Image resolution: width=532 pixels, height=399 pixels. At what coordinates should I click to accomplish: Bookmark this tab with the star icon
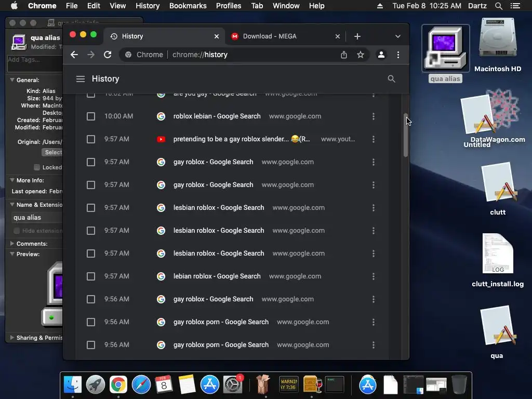coord(361,55)
